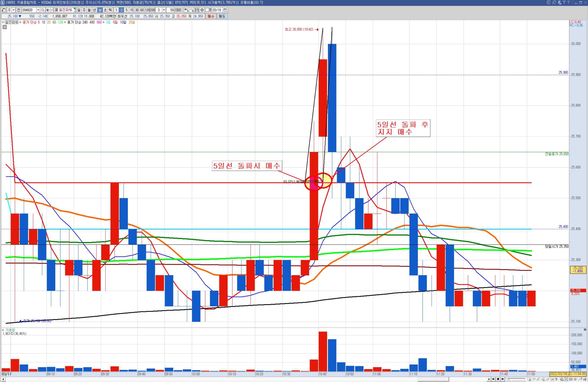The width and height of the screenshot is (588, 382).
Task: Select the 15 minute interval button
Action: click(132, 10)
